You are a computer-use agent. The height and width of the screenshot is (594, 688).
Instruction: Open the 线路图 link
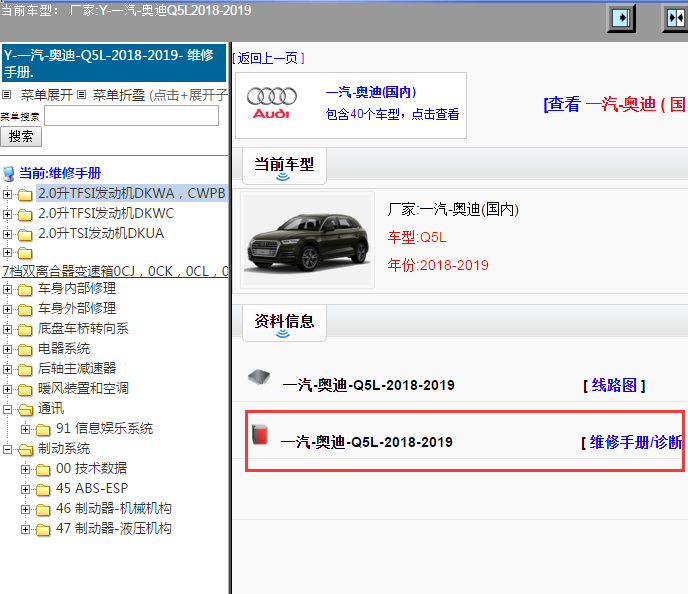(x=614, y=386)
